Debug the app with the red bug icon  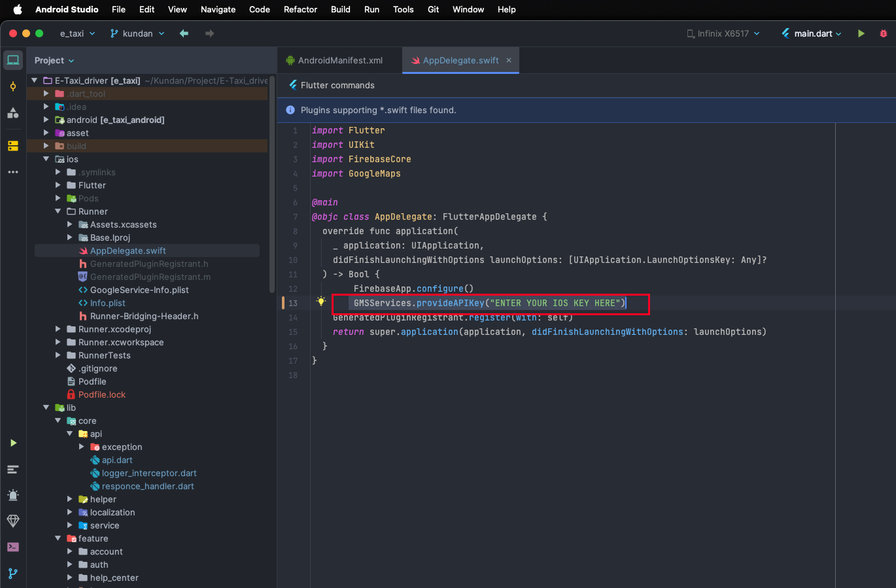click(883, 33)
